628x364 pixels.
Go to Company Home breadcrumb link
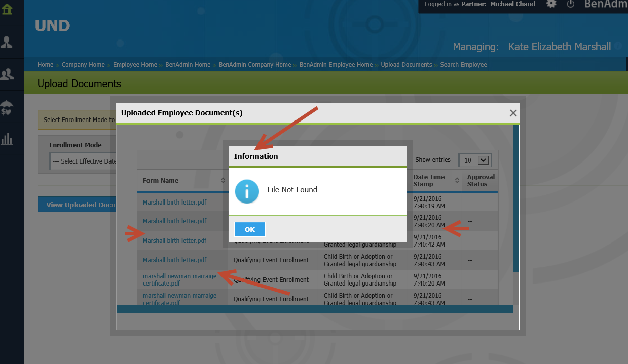click(x=83, y=65)
